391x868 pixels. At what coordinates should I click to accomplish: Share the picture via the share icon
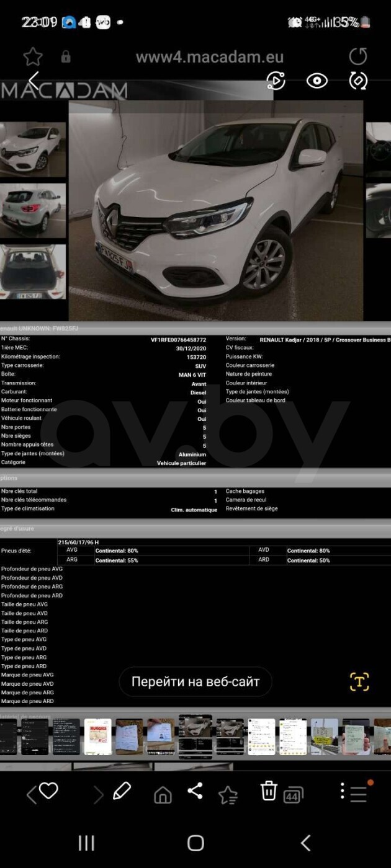[x=195, y=790]
